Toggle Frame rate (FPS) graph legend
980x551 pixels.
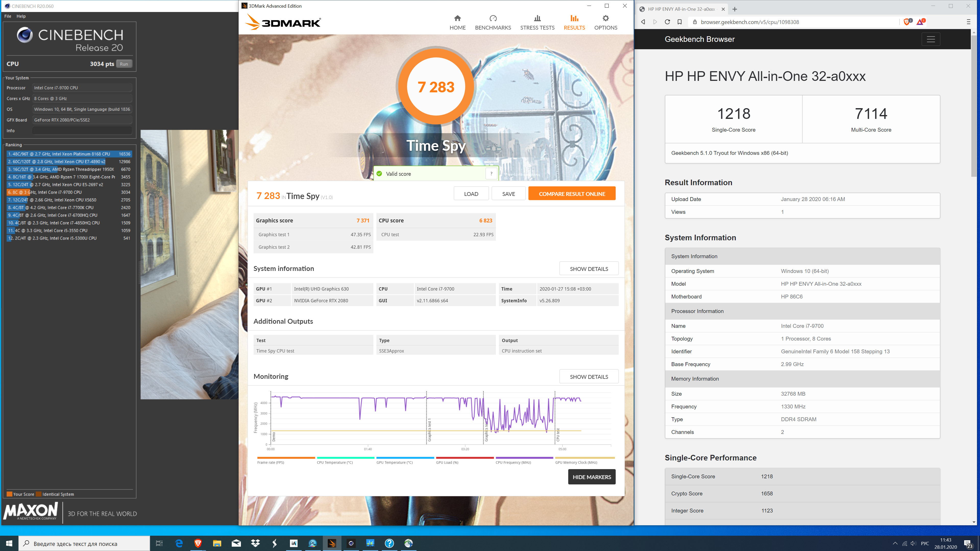[286, 460]
